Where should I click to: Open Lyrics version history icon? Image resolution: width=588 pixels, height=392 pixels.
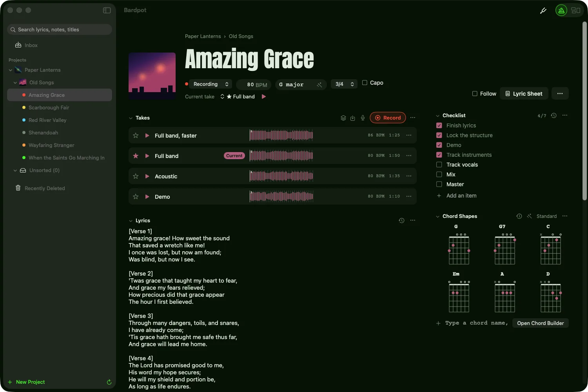(401, 220)
